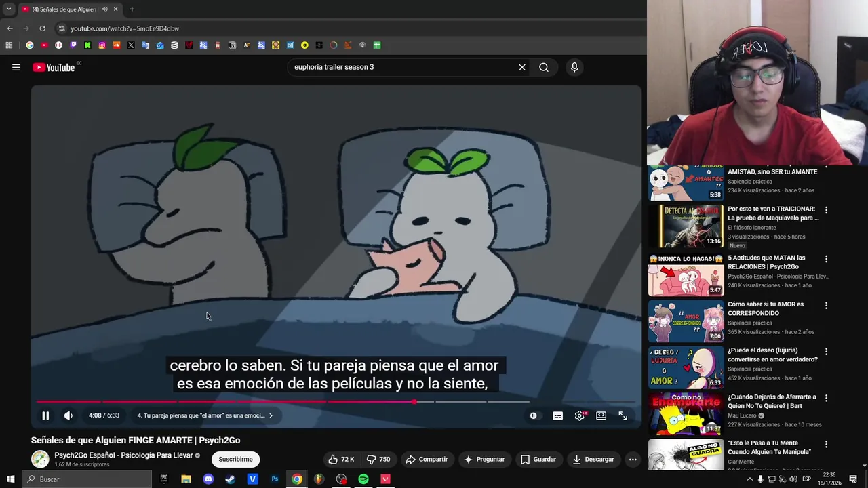The width and height of the screenshot is (868, 488).
Task: Open the X (Twitter) bookmark icon
Action: tap(131, 45)
